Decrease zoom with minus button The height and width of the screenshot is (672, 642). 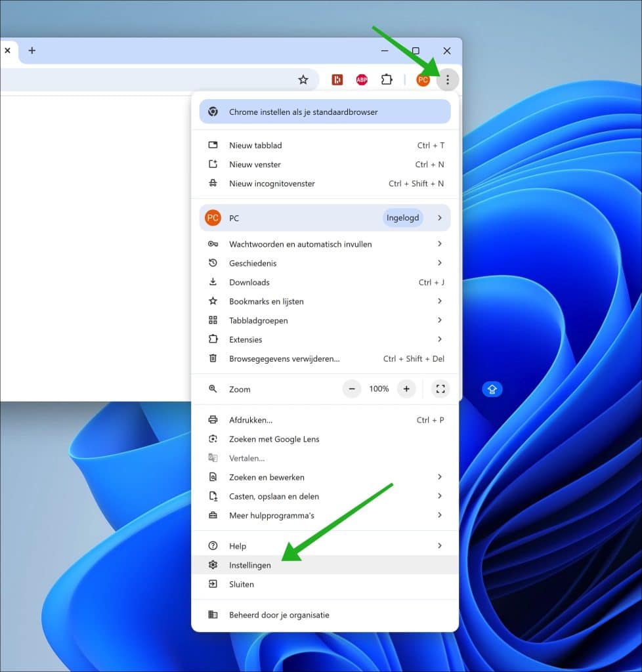pyautogui.click(x=352, y=389)
